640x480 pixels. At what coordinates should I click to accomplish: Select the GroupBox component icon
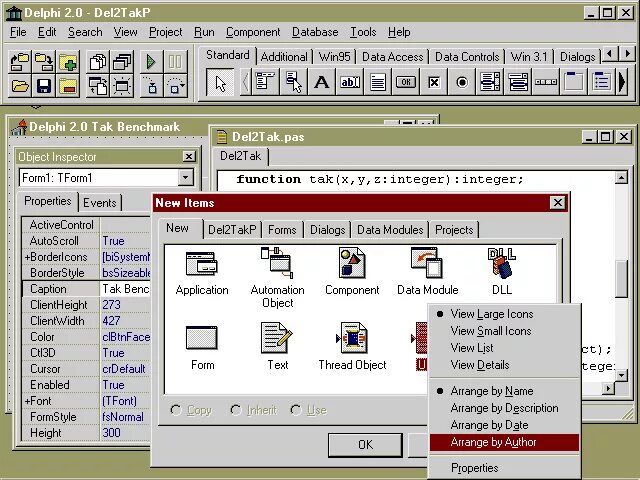(574, 82)
